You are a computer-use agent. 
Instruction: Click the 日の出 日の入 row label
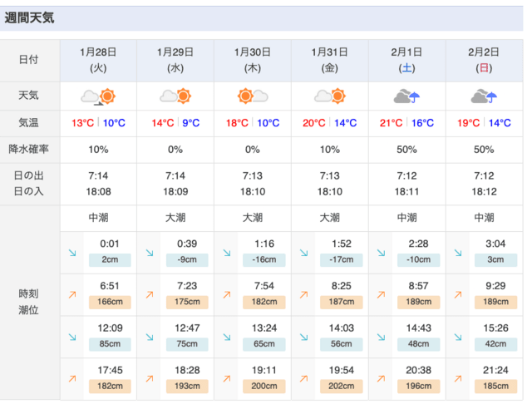pos(29,184)
